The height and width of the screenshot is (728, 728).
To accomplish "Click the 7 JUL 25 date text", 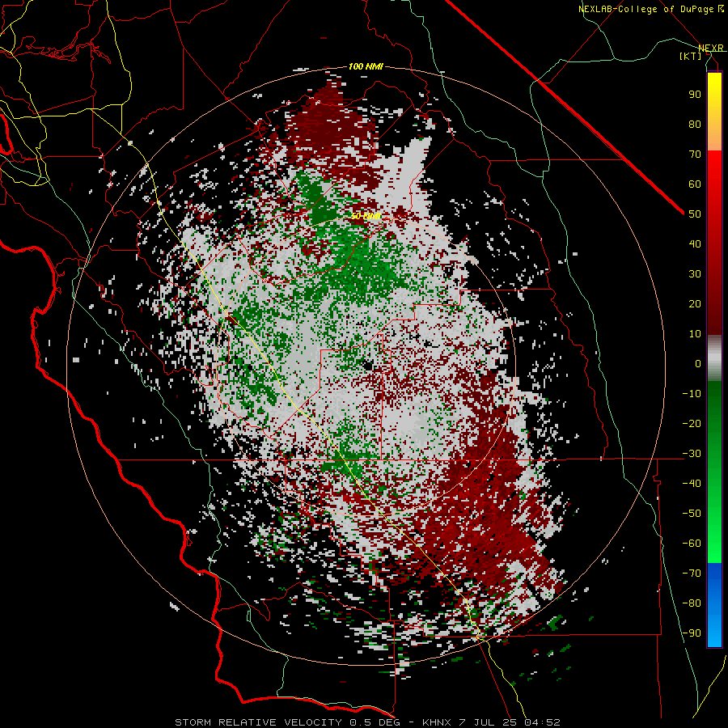I will click(x=488, y=722).
